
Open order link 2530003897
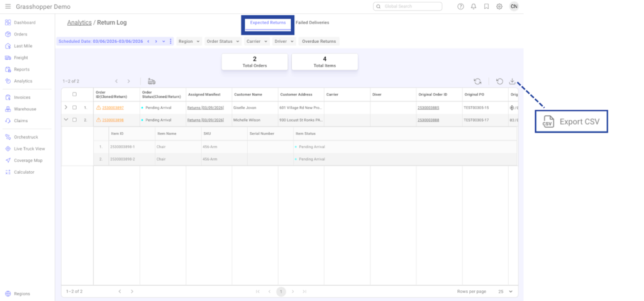[x=113, y=108]
